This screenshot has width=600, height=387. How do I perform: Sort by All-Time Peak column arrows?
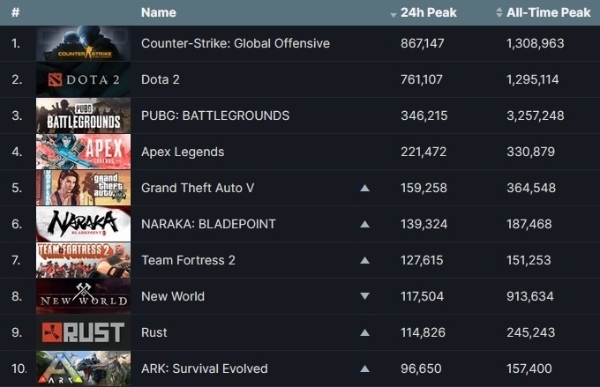[499, 13]
